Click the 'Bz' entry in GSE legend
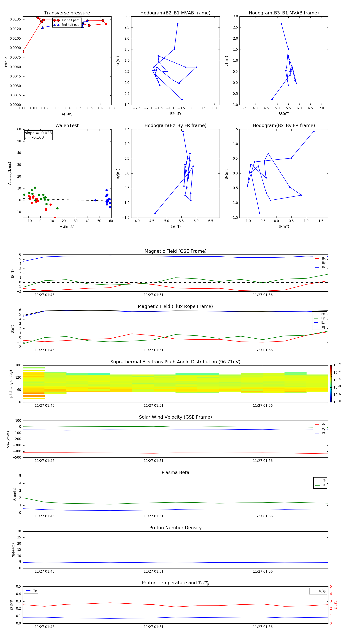 [x=320, y=268]
